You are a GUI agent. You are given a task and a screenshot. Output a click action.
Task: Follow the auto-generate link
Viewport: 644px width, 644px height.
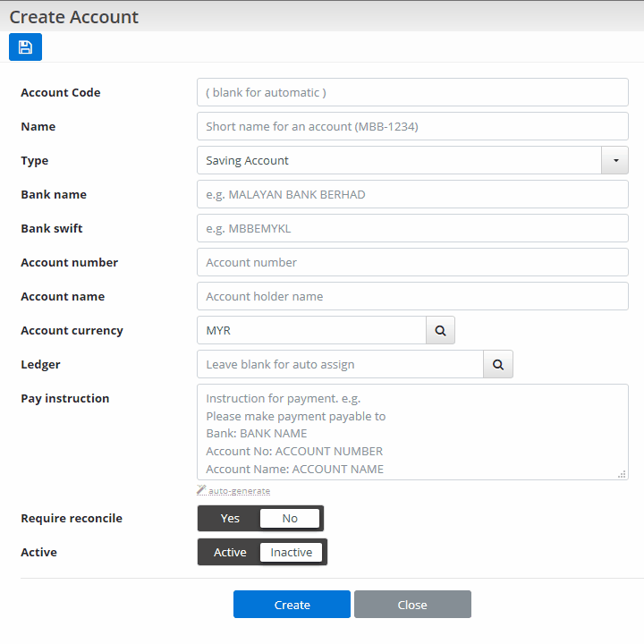point(239,491)
